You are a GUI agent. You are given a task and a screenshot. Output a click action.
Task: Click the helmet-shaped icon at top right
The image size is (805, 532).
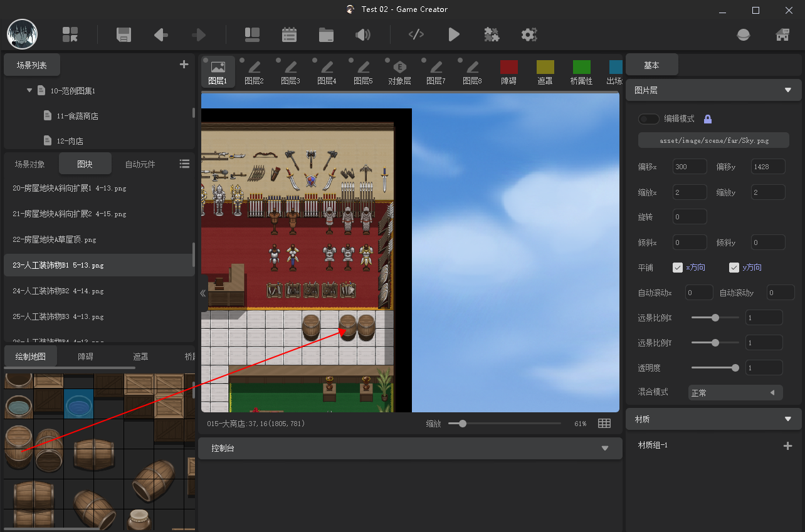pyautogui.click(x=744, y=35)
